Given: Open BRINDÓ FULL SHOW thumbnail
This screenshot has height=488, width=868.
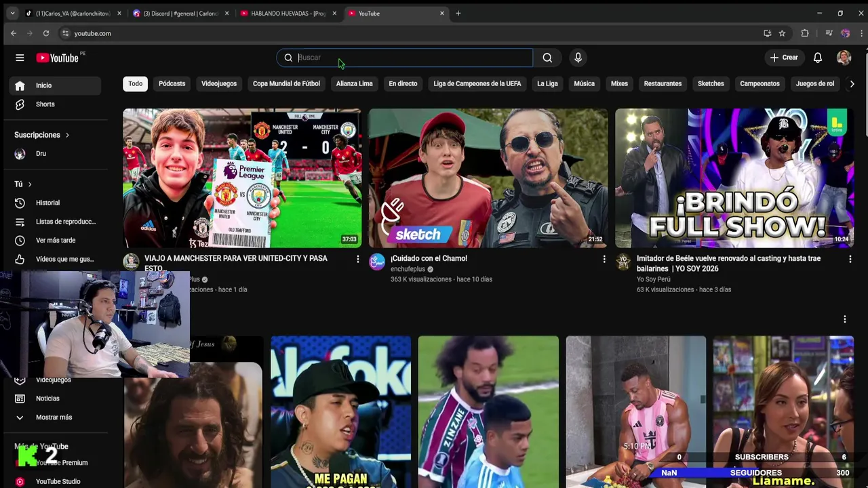Looking at the screenshot, I should (734, 178).
